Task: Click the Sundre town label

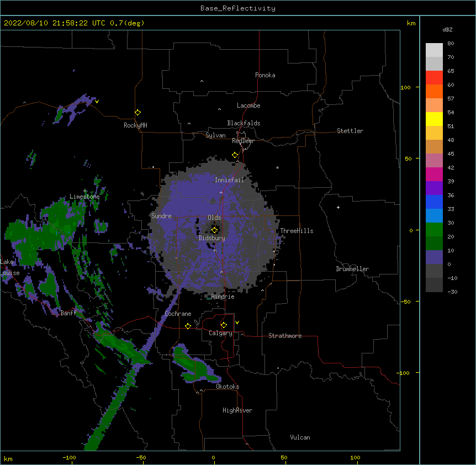Action: 161,216
